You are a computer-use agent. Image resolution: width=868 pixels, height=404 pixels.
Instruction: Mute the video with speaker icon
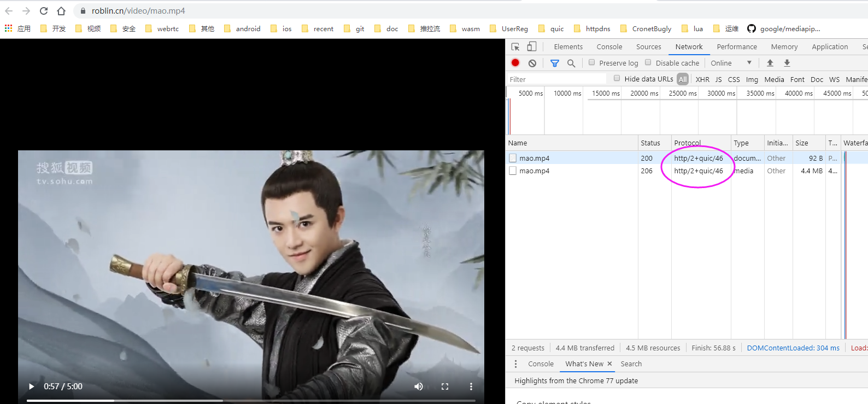coord(419,387)
